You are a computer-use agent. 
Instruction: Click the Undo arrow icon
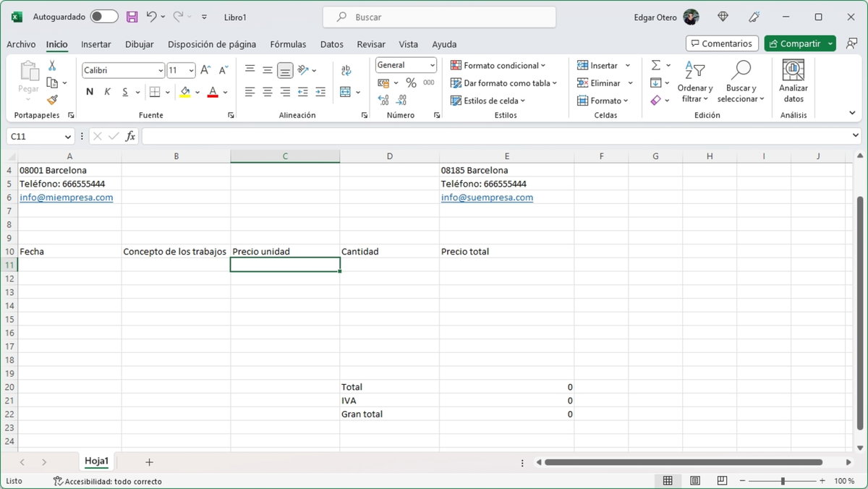[x=151, y=17]
